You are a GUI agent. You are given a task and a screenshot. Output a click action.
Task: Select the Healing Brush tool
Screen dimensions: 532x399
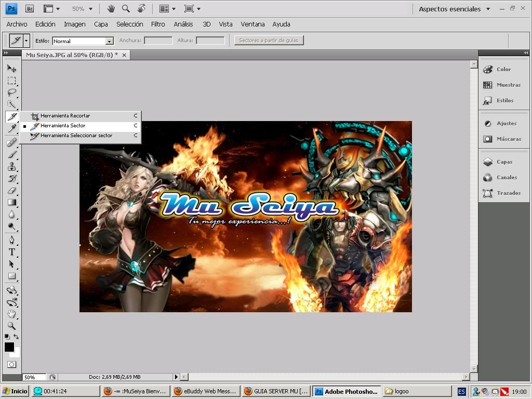pos(11,142)
